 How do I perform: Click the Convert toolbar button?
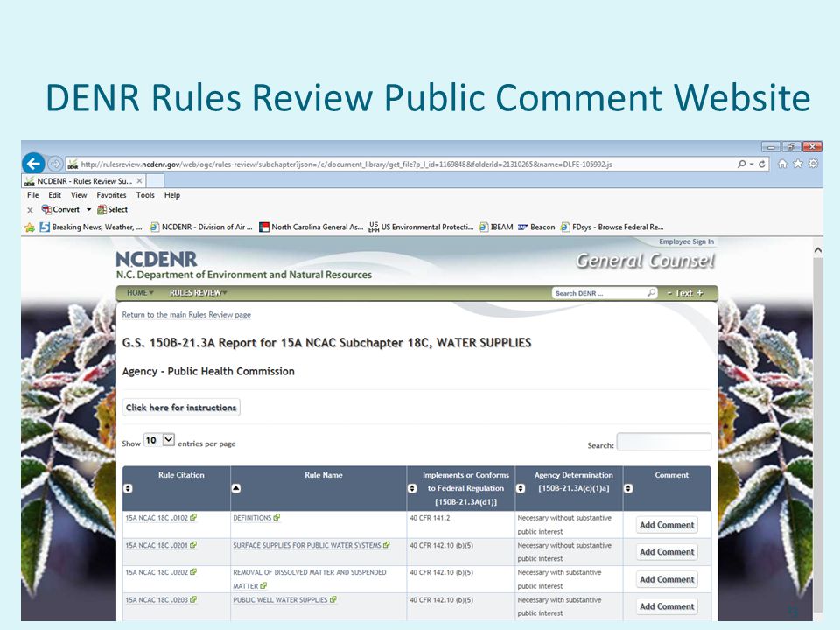coord(60,209)
